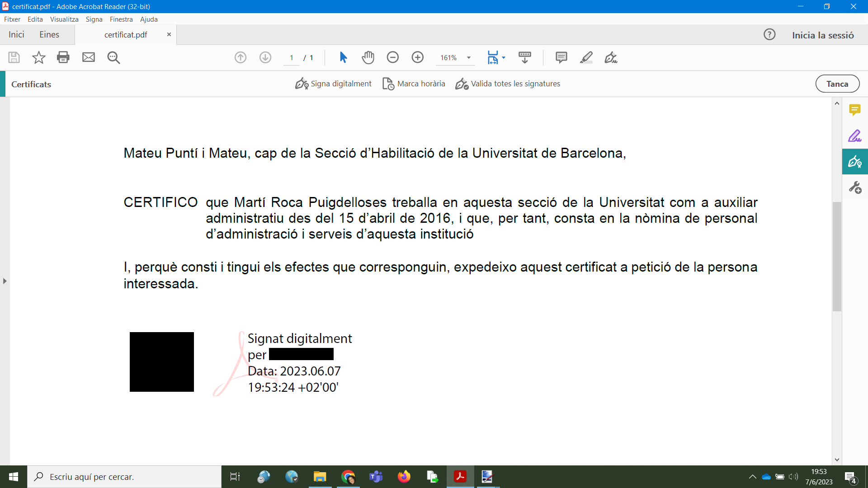This screenshot has height=488, width=868.
Task: Expand the left navigation pane arrow
Action: (5, 281)
